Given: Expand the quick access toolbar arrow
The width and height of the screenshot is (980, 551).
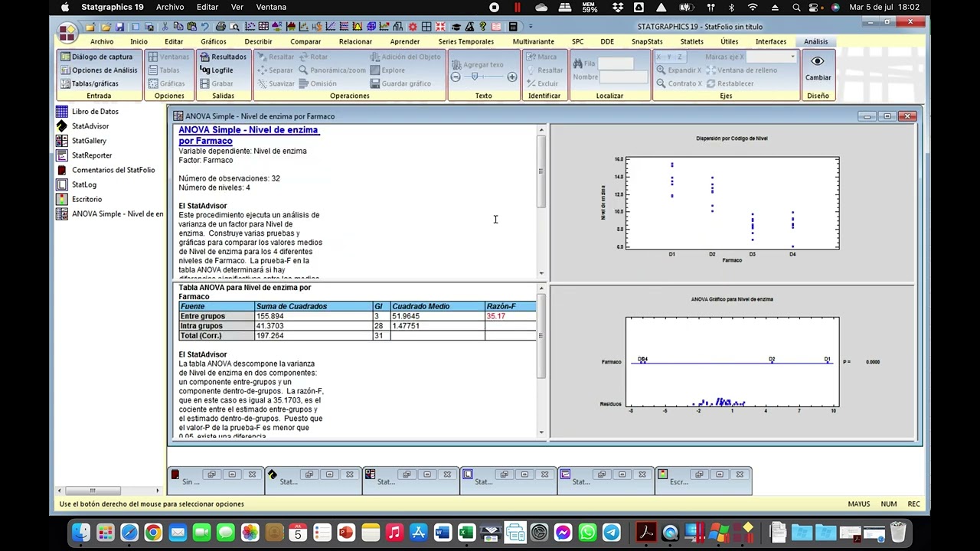Looking at the screenshot, I should tap(531, 27).
